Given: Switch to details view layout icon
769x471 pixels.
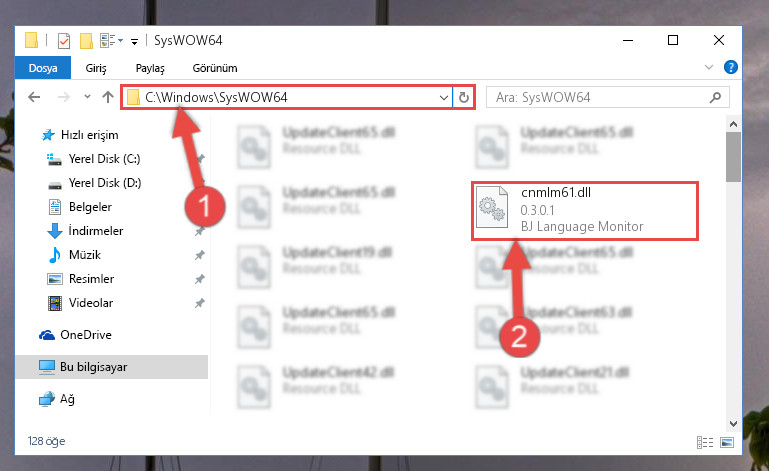Looking at the screenshot, I should click(705, 442).
